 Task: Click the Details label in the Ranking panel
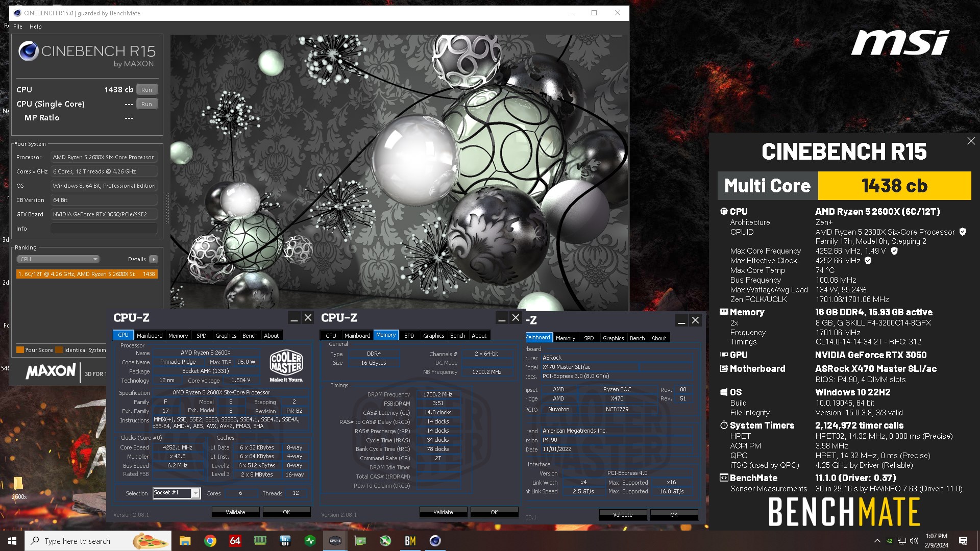[x=137, y=259]
